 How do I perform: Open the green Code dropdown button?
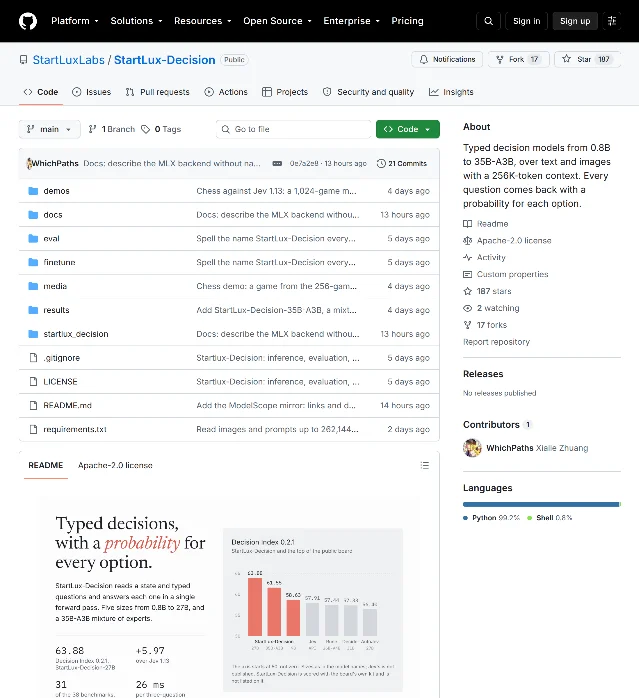(407, 129)
